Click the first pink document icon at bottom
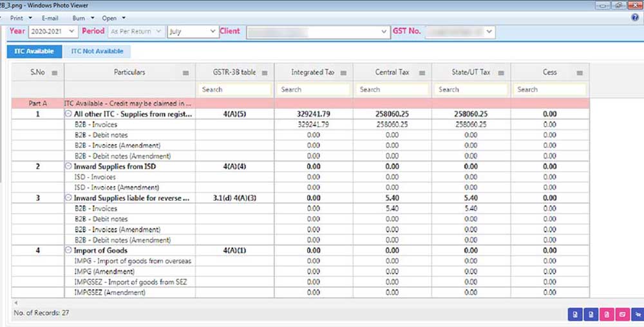 tap(606, 314)
